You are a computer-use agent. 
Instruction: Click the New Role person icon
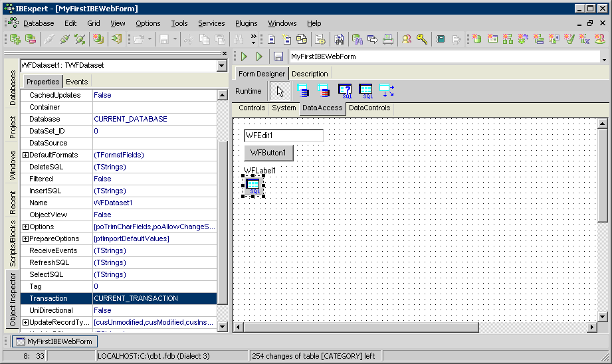click(x=600, y=39)
